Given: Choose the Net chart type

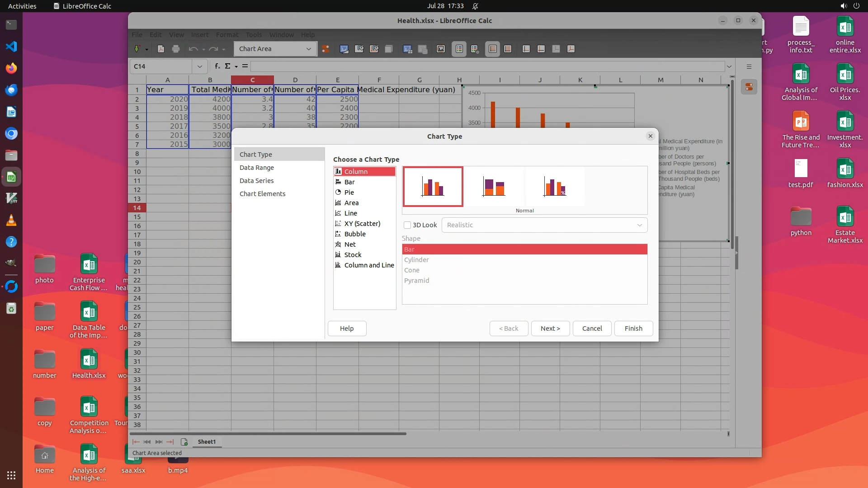Looking at the screenshot, I should [349, 244].
